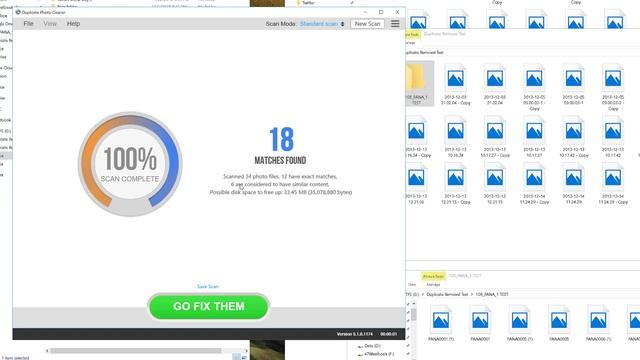This screenshot has width=640, height=360.
Task: Select the 108_PANA_1 TEST folder icon in Explorer
Action: click(416, 83)
